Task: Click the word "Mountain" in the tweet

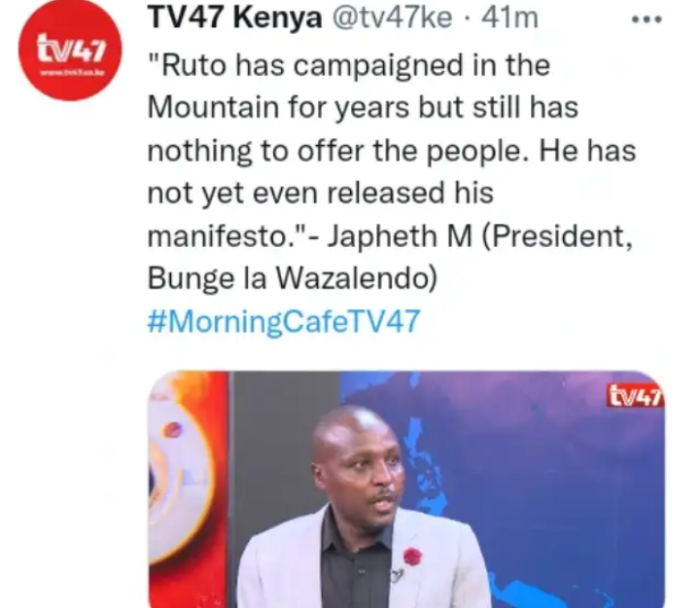Action: [213, 107]
